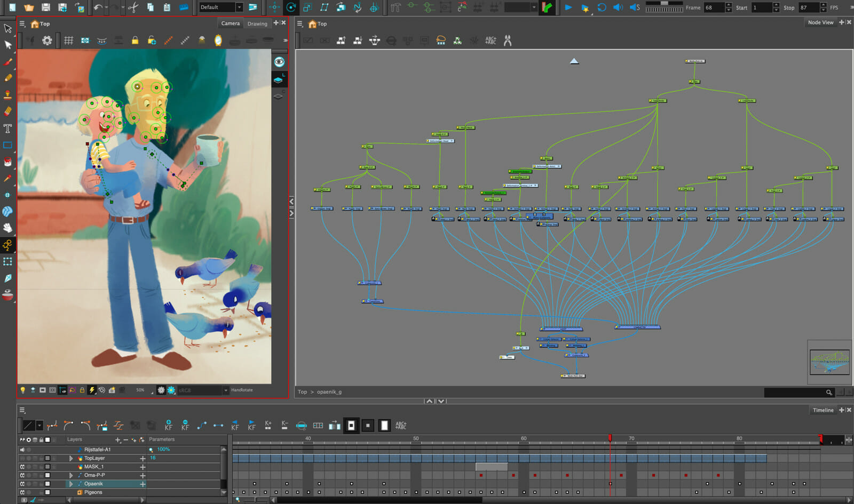Enable the grid overlay in the Camera view

pos(69,40)
